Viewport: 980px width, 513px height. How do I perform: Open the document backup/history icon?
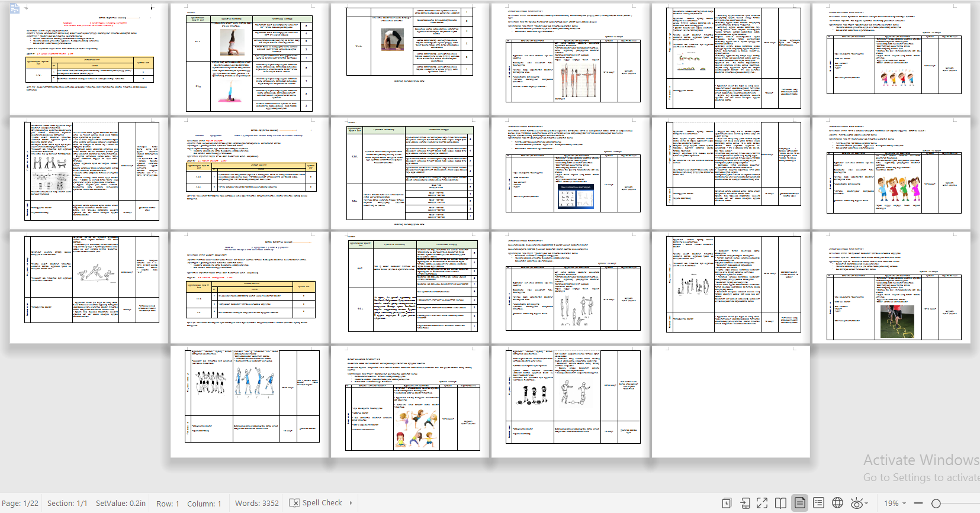click(x=726, y=503)
